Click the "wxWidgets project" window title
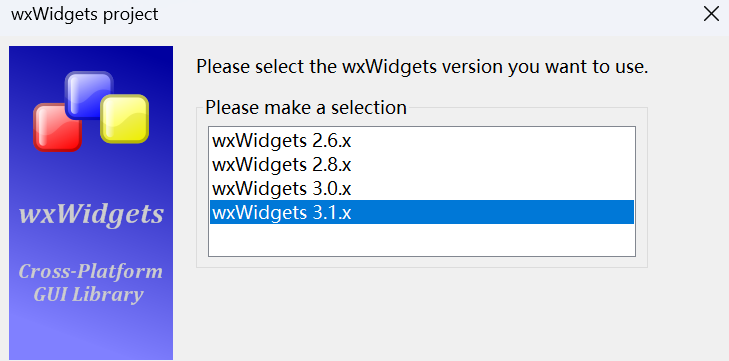 point(85,14)
